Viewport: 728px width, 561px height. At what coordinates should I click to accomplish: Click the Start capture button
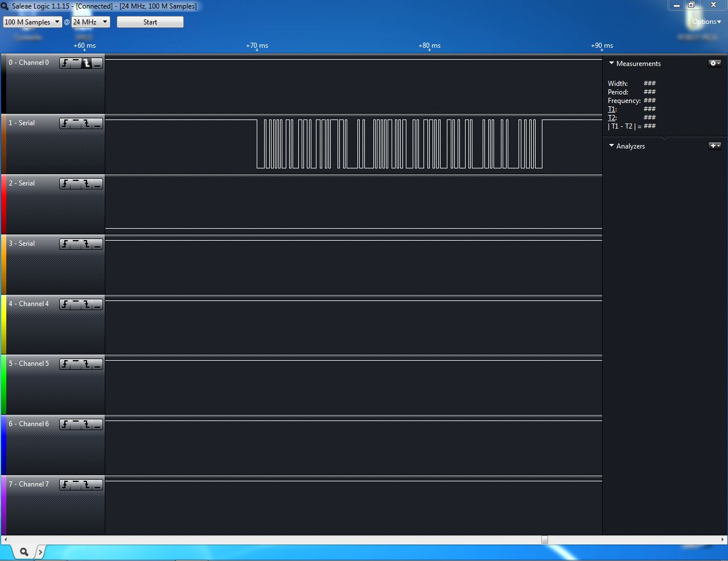(150, 22)
